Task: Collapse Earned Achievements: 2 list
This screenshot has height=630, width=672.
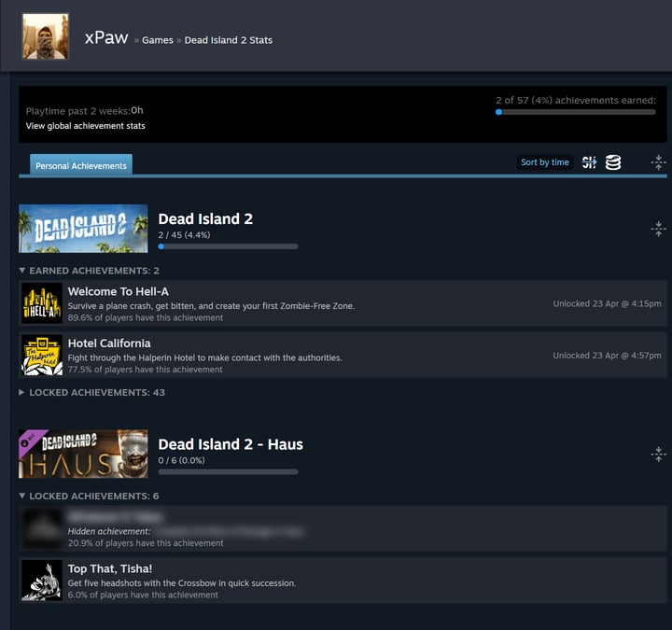Action: [90, 271]
